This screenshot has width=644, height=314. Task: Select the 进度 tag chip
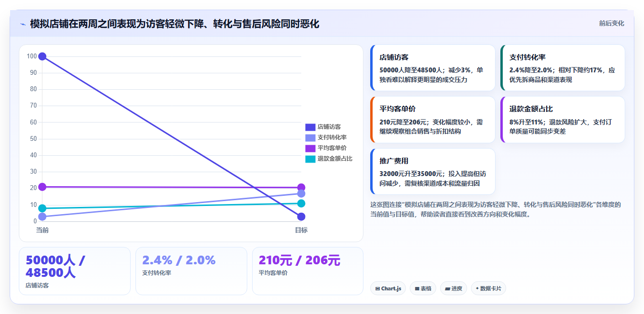[454, 288]
